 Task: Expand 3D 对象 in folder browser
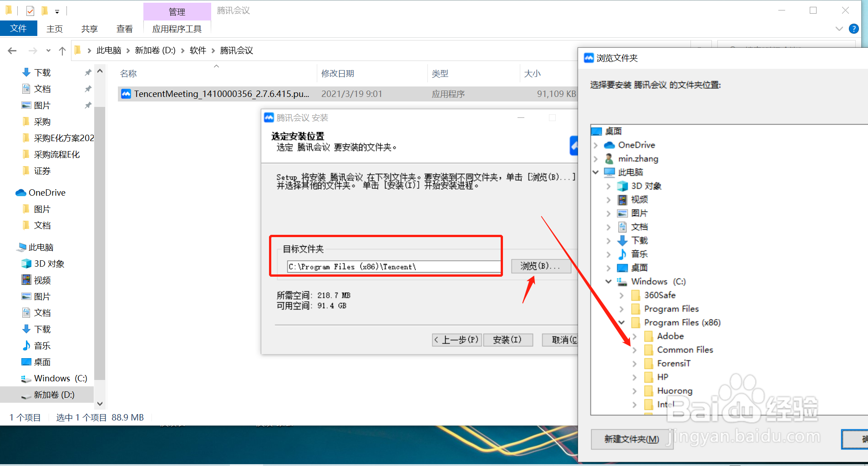(609, 186)
